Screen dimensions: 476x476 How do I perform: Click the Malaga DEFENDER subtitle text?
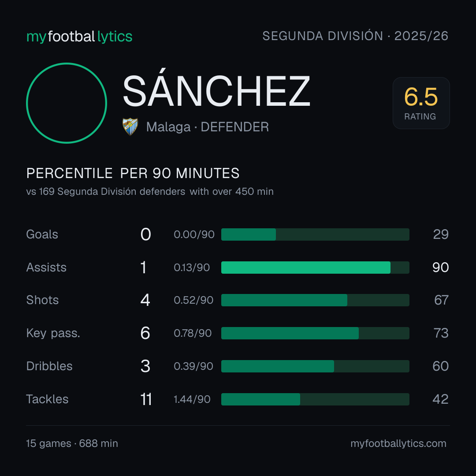tap(207, 127)
